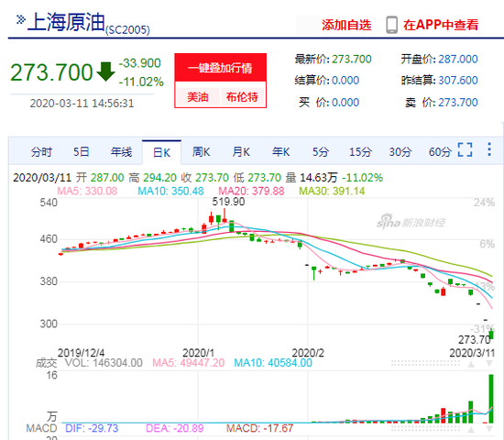504x440 pixels.
Task: Click the -11.02% change beside the price
Action: [x=141, y=82]
